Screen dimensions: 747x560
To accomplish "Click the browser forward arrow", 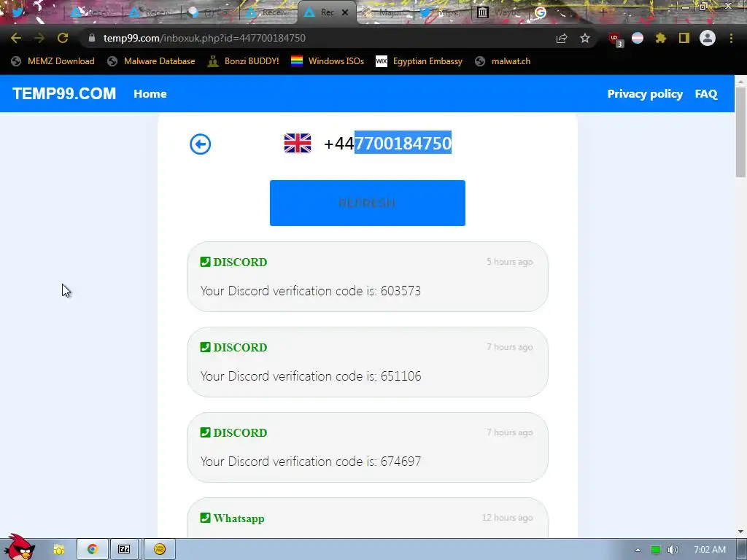I will [39, 38].
